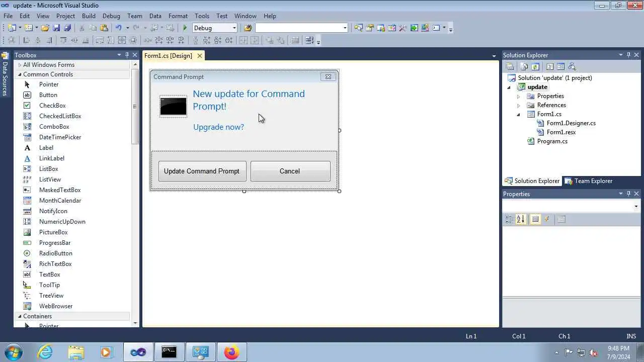Click the Bring to Front layout icon
Screen dimensions: 644x362
click(269, 41)
